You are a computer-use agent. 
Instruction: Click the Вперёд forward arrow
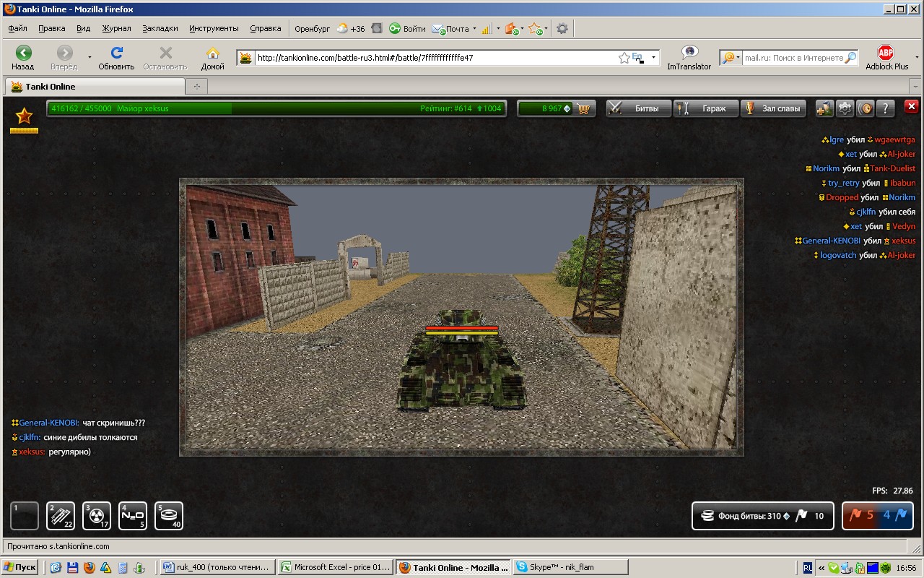coord(64,58)
